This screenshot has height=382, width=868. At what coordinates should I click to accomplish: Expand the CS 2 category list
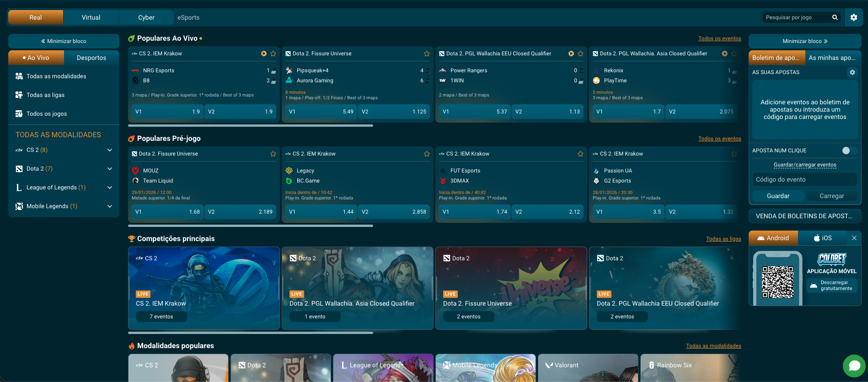(x=110, y=150)
